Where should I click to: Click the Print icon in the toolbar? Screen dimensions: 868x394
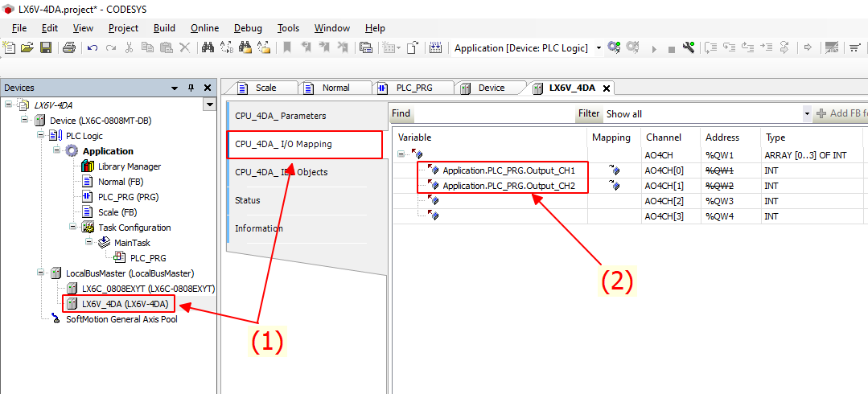(69, 48)
